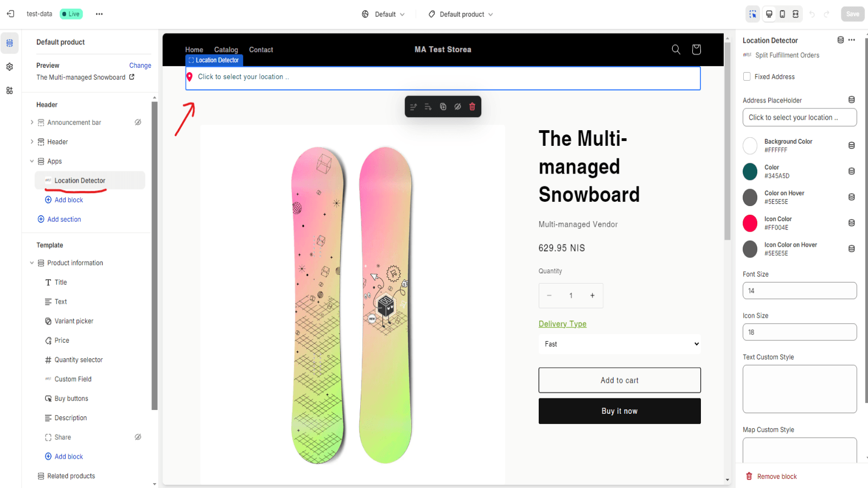The height and width of the screenshot is (488, 868).
Task: Click the theme settings gear icon
Action: 10,67
